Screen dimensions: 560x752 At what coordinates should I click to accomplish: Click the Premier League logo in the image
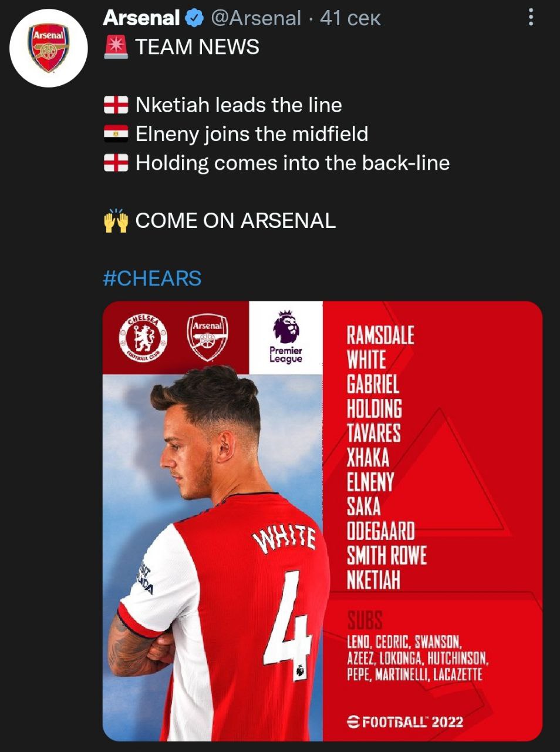286,338
